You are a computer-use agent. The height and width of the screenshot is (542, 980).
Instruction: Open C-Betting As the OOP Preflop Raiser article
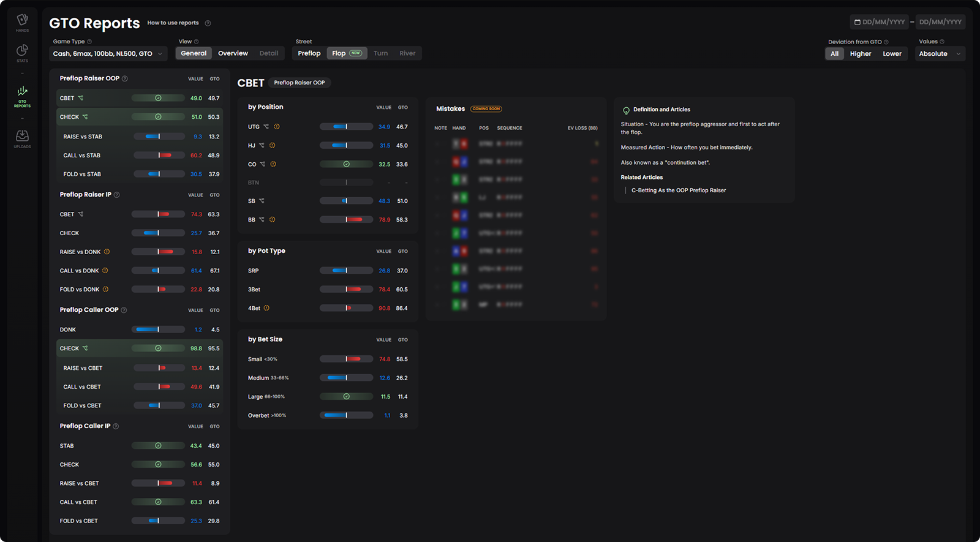678,190
